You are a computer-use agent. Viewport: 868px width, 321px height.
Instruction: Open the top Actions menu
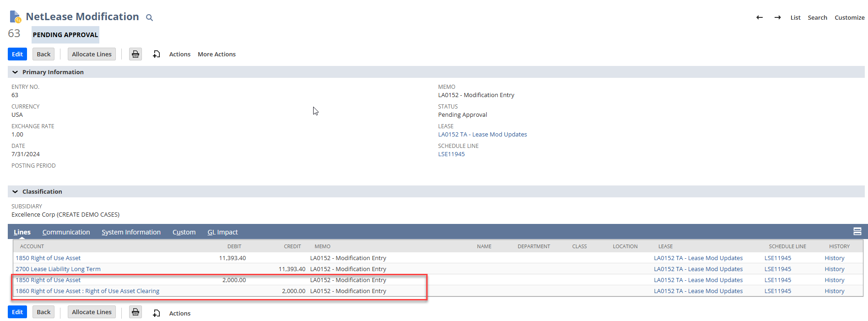pos(180,54)
